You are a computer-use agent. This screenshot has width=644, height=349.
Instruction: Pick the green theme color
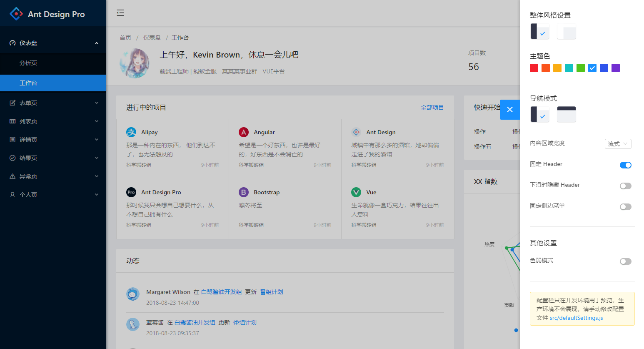581,68
